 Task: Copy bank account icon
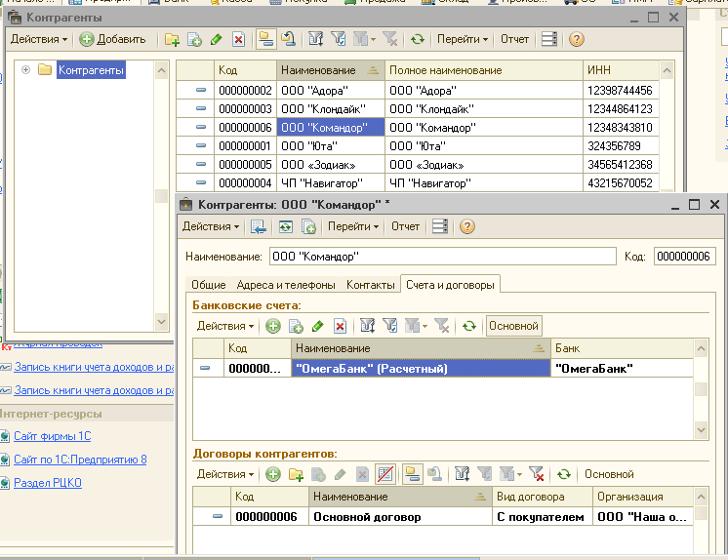coord(296,326)
